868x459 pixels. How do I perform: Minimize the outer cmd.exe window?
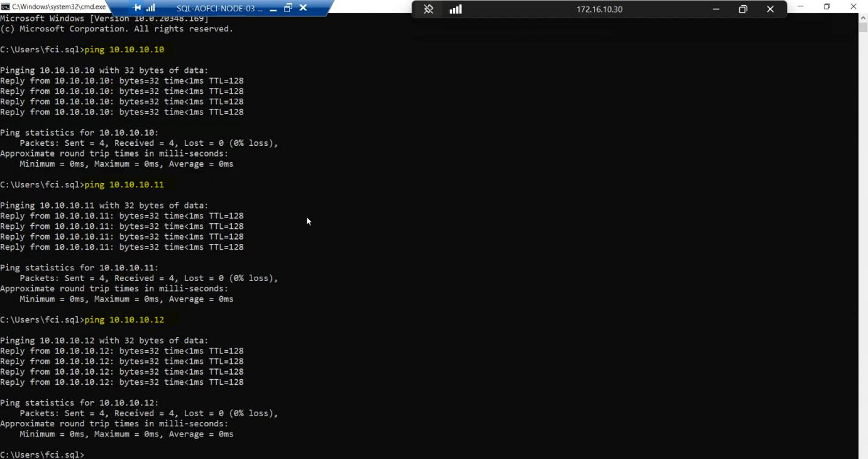coord(801,6)
